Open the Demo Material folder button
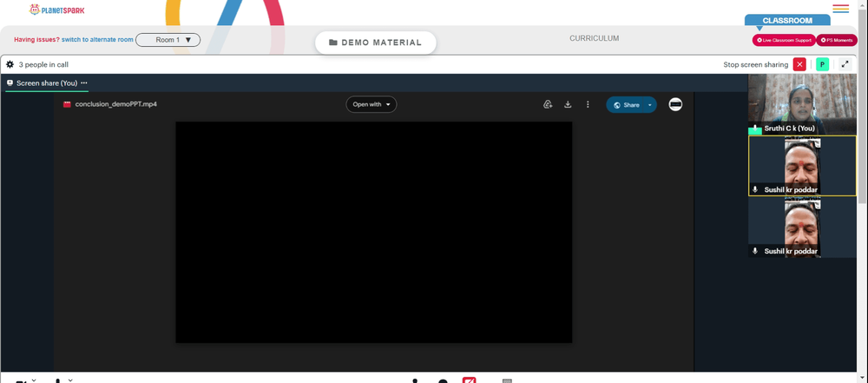 pyautogui.click(x=375, y=43)
